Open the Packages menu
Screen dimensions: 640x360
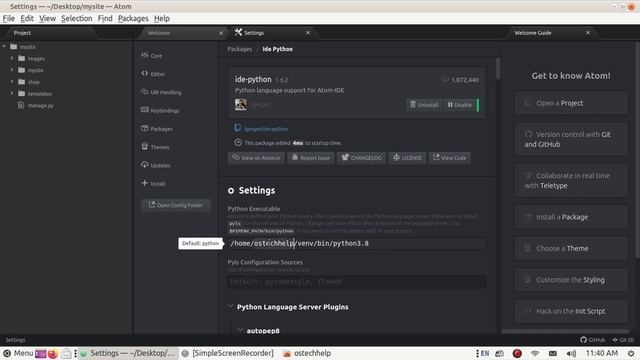coord(133,18)
